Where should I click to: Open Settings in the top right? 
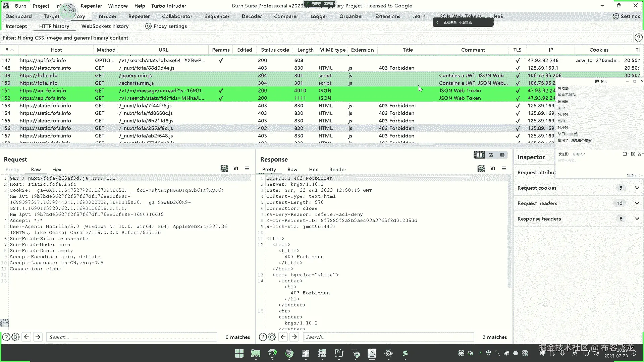626,16
